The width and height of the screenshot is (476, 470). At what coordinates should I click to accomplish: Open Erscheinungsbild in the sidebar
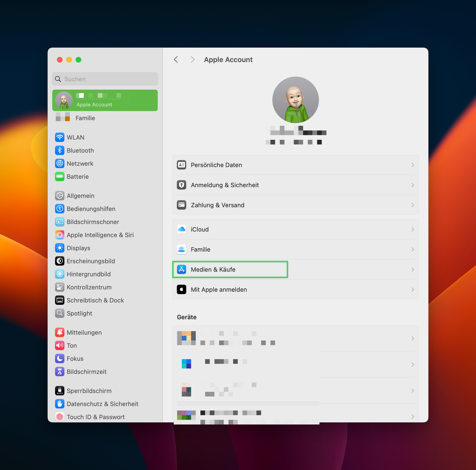tap(91, 261)
